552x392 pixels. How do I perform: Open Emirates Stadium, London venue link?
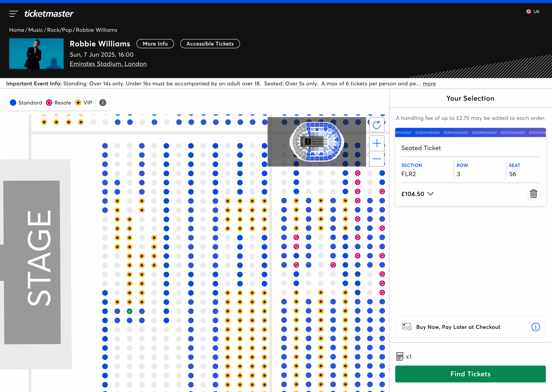[x=108, y=64]
